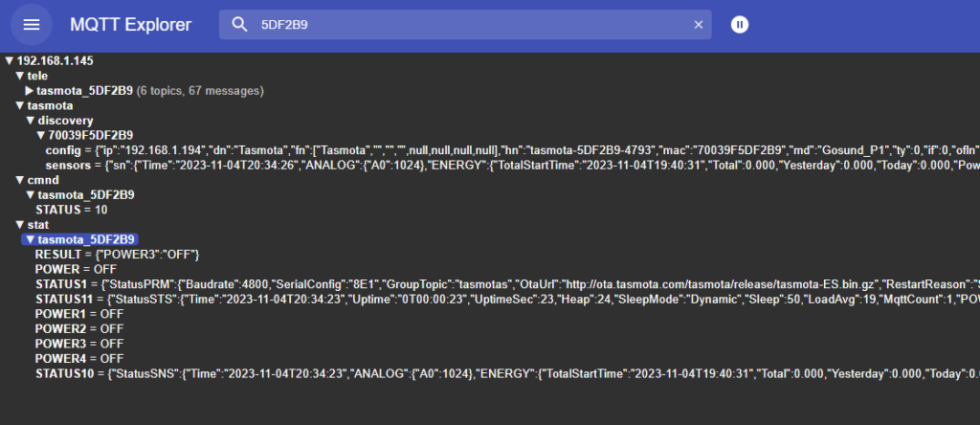Collapse the stat topic branch
Image resolution: width=980 pixels, height=425 pixels.
pos(20,225)
